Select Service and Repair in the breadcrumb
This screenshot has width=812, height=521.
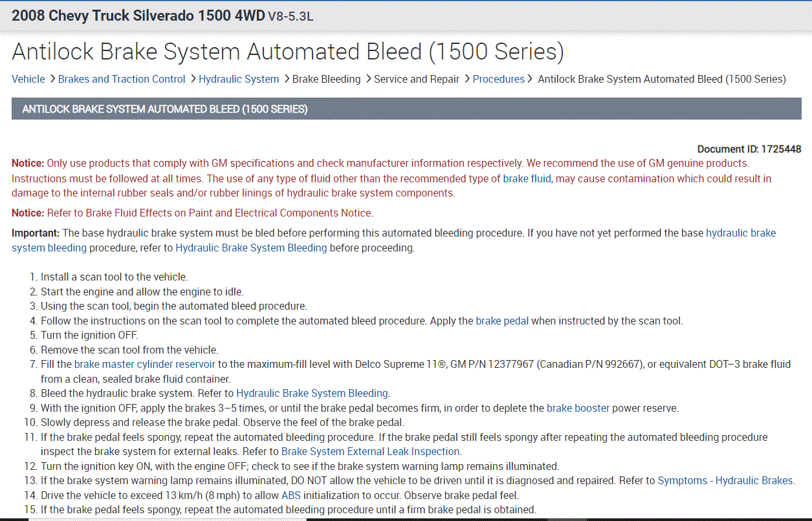point(417,80)
